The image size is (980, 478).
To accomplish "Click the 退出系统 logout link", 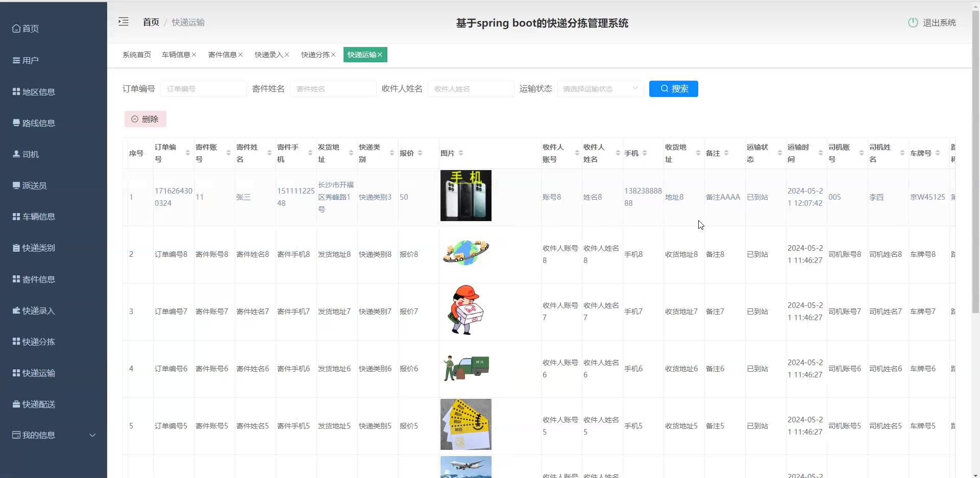I will (x=939, y=22).
